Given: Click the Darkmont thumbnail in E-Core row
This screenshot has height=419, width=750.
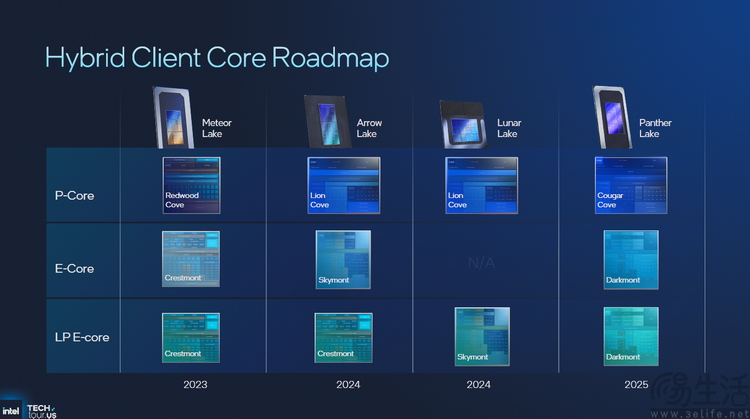Looking at the screenshot, I should (630, 260).
